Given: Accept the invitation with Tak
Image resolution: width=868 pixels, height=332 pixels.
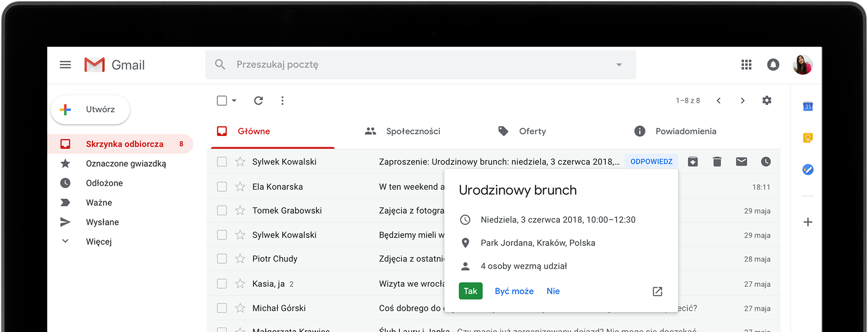Looking at the screenshot, I should 470,291.
